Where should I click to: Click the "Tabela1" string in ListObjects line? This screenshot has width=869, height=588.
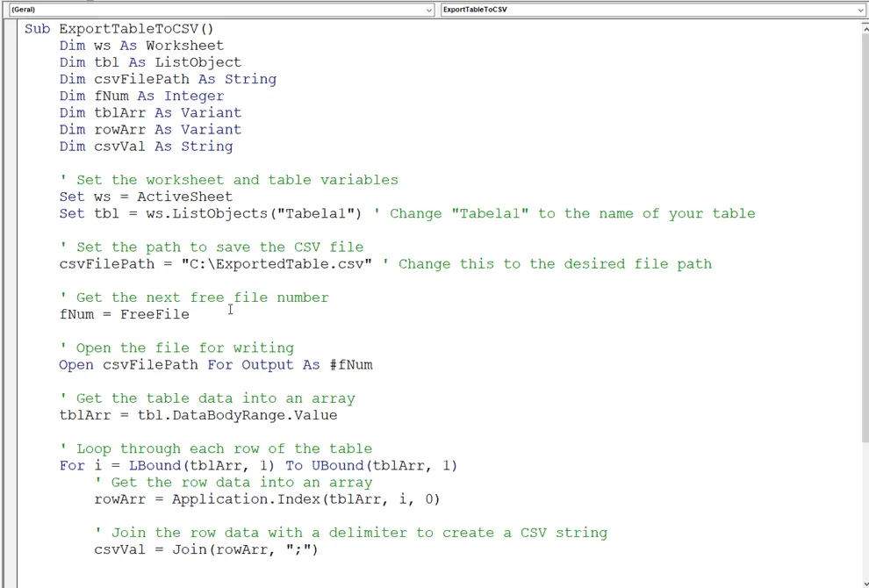314,213
